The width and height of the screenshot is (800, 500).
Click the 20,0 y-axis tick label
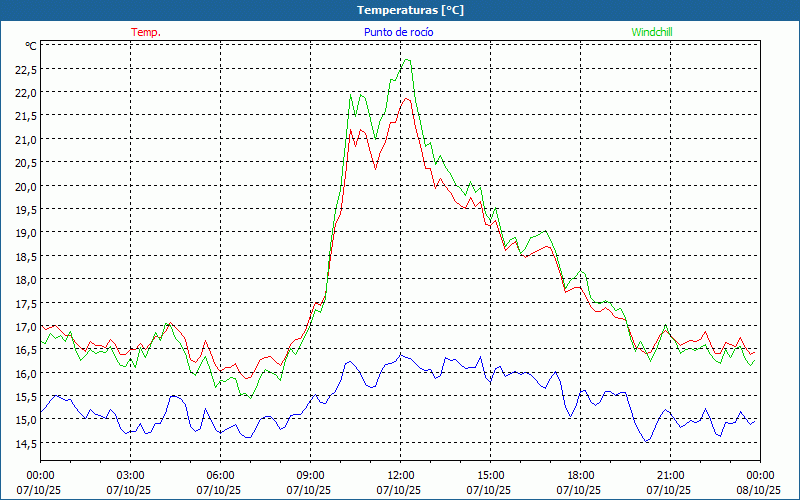pyautogui.click(x=25, y=186)
